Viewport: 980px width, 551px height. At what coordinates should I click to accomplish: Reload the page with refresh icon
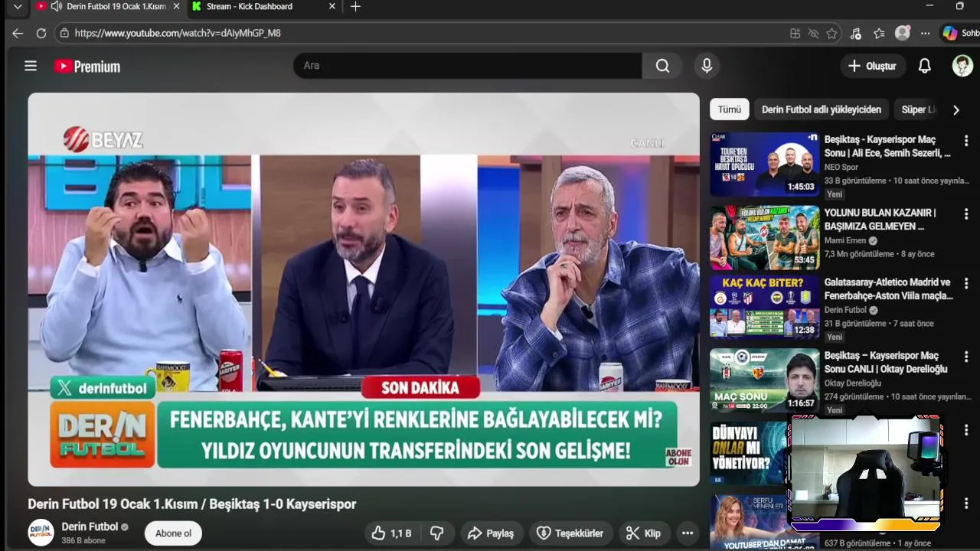click(x=41, y=33)
